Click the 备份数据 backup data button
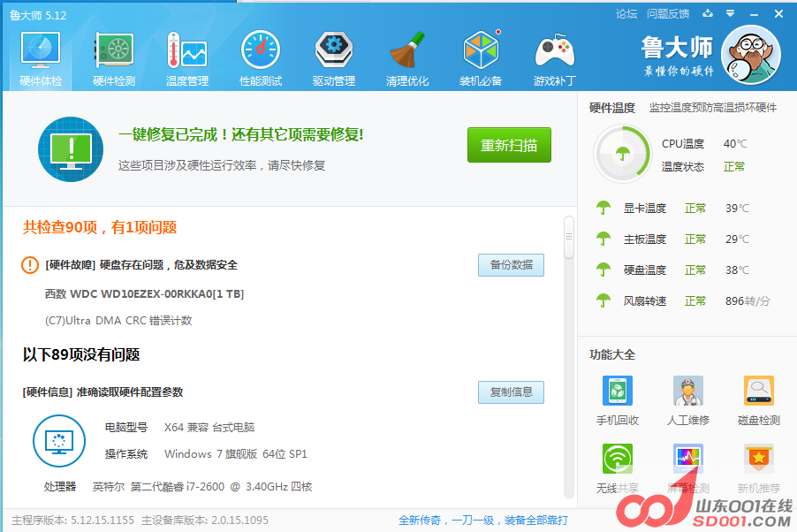Image resolution: width=797 pixels, height=532 pixels. click(511, 265)
